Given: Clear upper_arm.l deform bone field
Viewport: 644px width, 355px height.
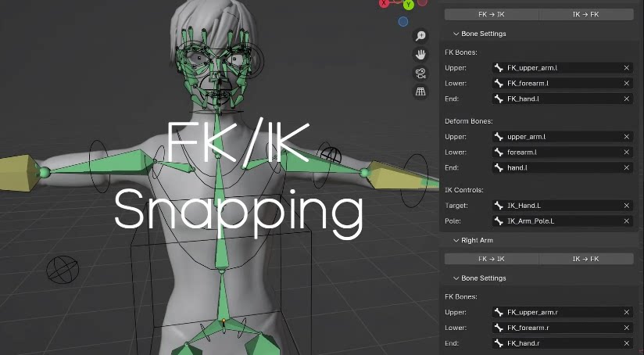Looking at the screenshot, I should pyautogui.click(x=626, y=137).
